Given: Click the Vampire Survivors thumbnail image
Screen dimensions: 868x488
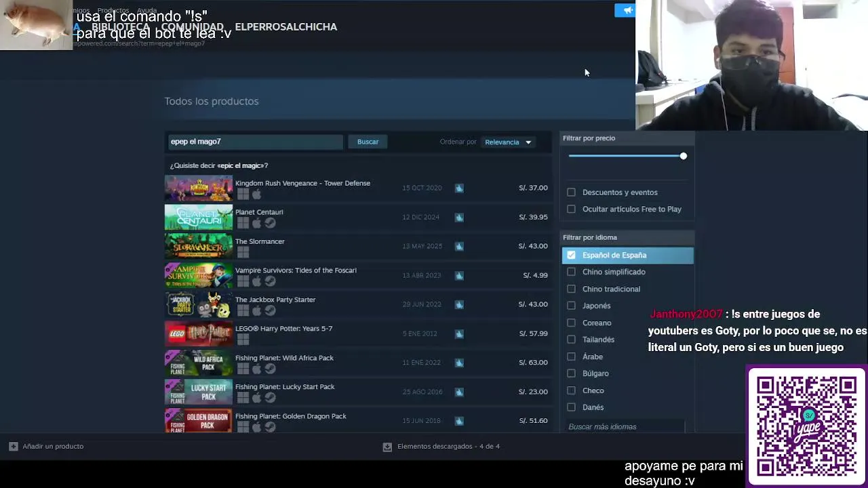Looking at the screenshot, I should 199,276.
